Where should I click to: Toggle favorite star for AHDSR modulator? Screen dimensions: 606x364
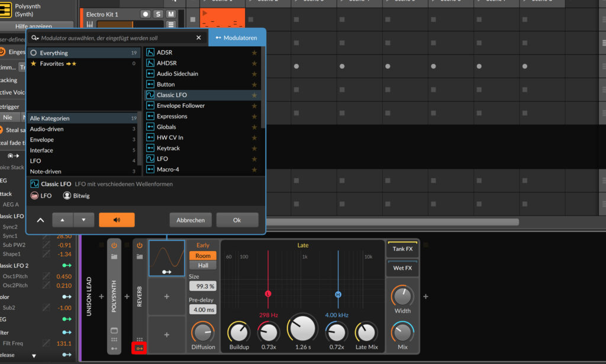[x=254, y=63]
